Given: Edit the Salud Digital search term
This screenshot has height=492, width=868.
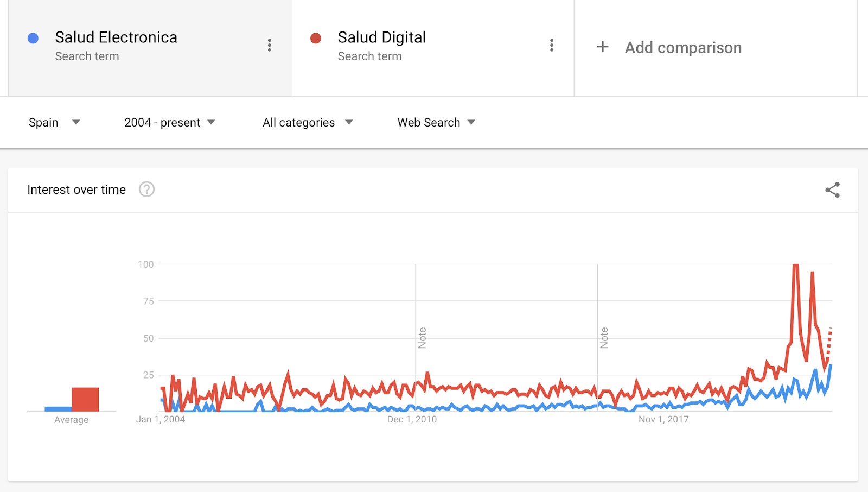Looking at the screenshot, I should pyautogui.click(x=381, y=37).
